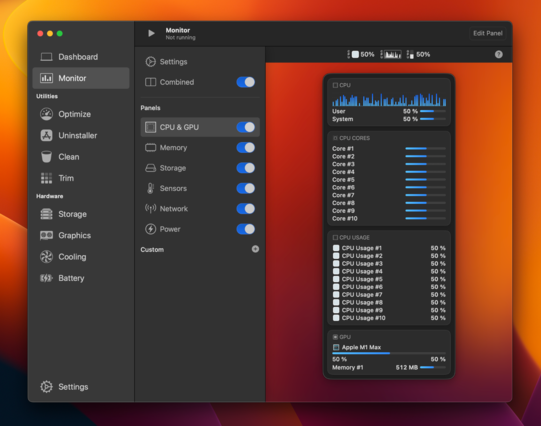Toggle the Storage panel switch
Screen dimensions: 541x426
point(246,168)
